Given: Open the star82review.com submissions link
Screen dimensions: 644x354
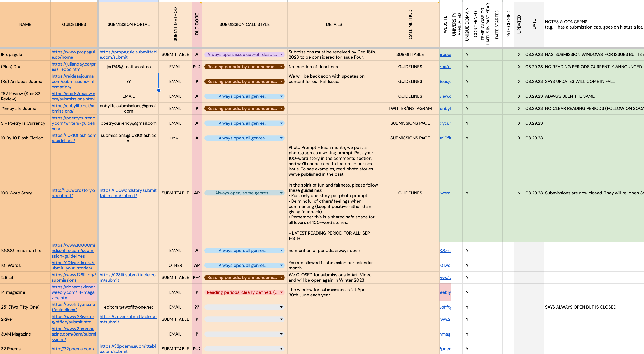Looking at the screenshot, I should [x=73, y=96].
